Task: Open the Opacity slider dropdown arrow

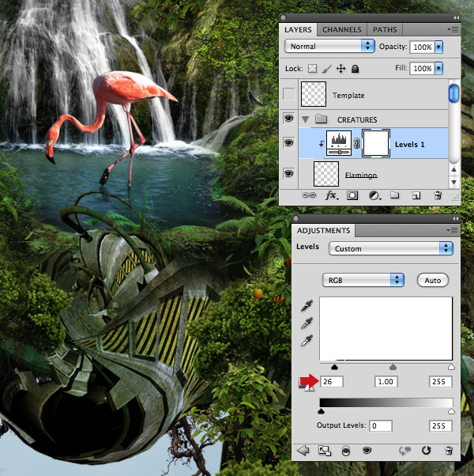Action: tap(438, 47)
